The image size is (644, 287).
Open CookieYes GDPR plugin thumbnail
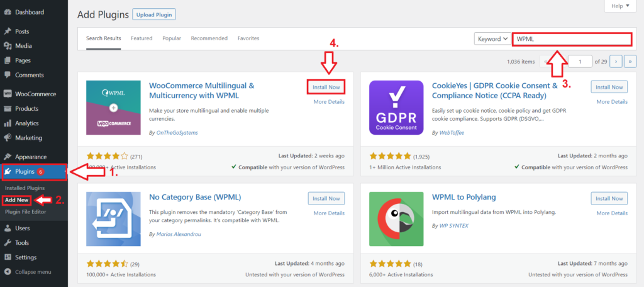(396, 108)
